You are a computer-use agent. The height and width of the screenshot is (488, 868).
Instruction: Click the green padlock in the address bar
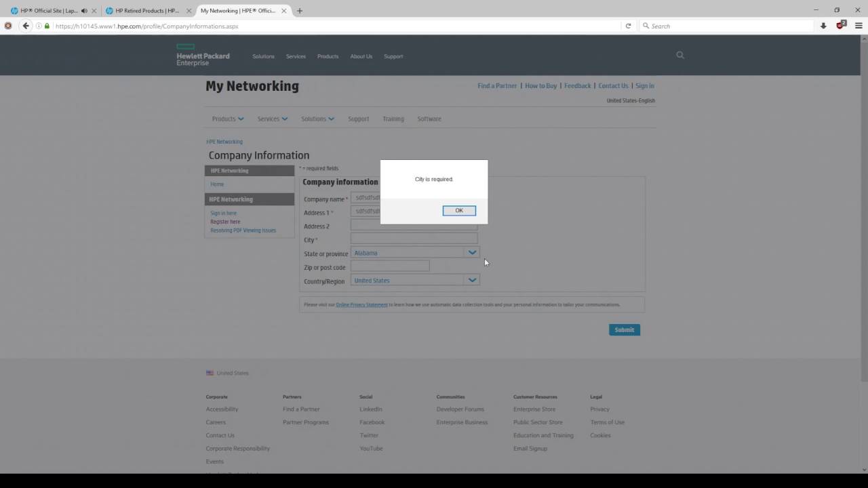tap(47, 26)
